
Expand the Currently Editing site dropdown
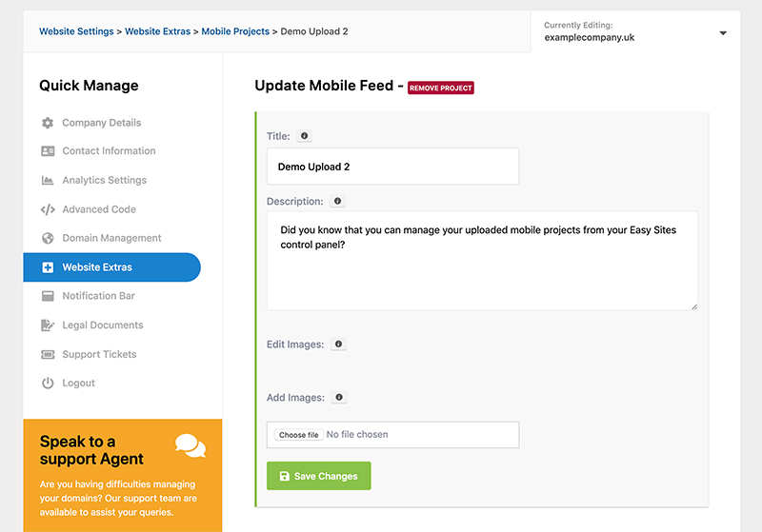click(x=722, y=32)
